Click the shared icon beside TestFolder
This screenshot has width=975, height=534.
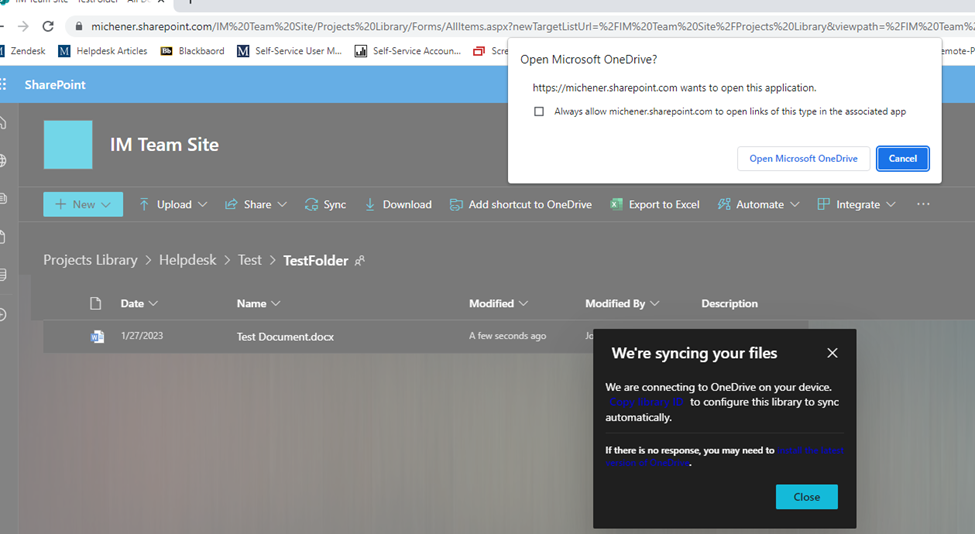point(359,261)
